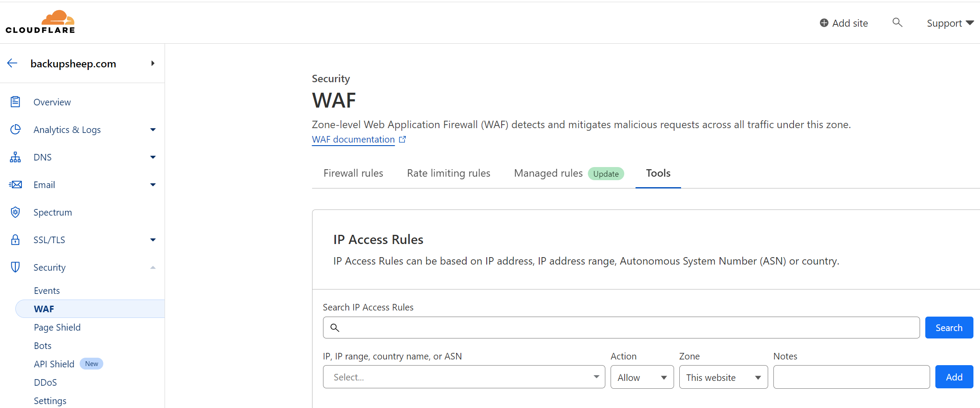
Task: Expand the Analytics & Logs submenu arrow
Action: click(153, 129)
